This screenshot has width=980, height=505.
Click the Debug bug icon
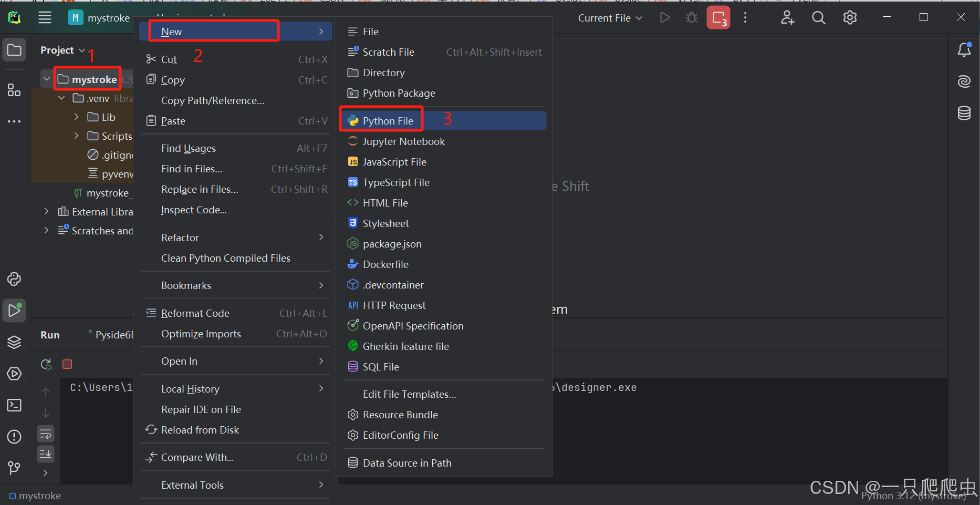pyautogui.click(x=692, y=17)
